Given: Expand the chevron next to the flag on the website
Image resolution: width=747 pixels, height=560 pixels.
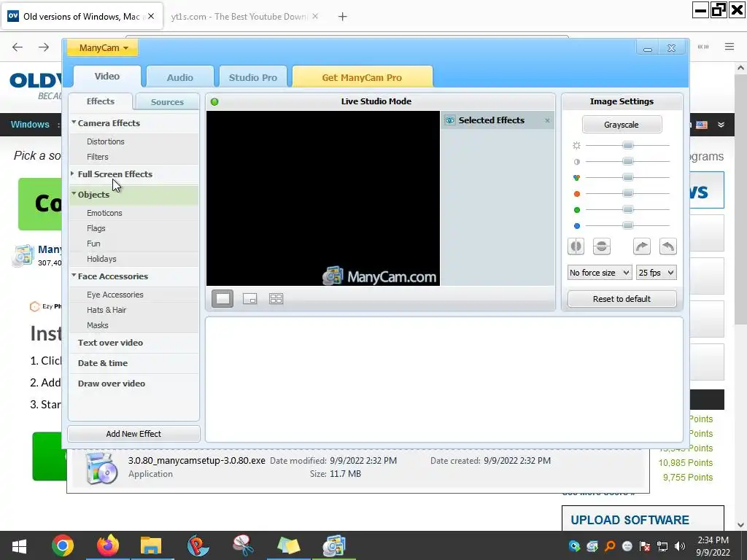Looking at the screenshot, I should (x=721, y=125).
